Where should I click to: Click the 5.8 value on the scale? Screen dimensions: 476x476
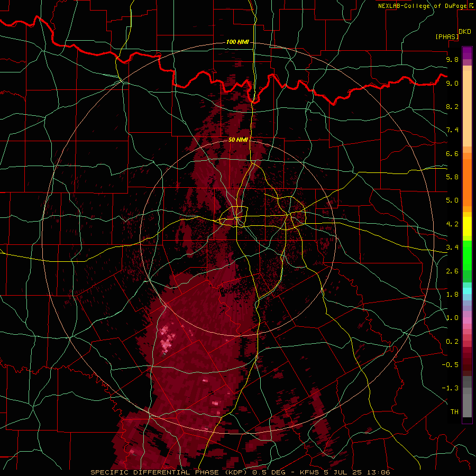(x=452, y=177)
